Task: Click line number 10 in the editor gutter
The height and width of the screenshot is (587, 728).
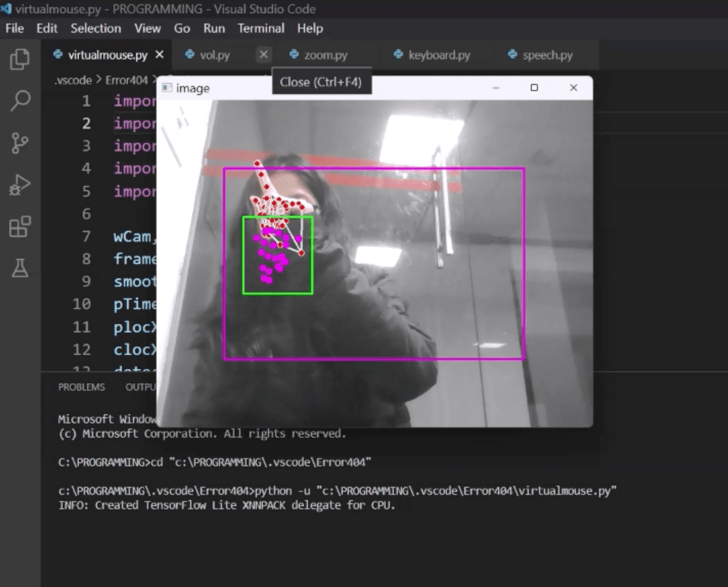Action: pos(81,304)
